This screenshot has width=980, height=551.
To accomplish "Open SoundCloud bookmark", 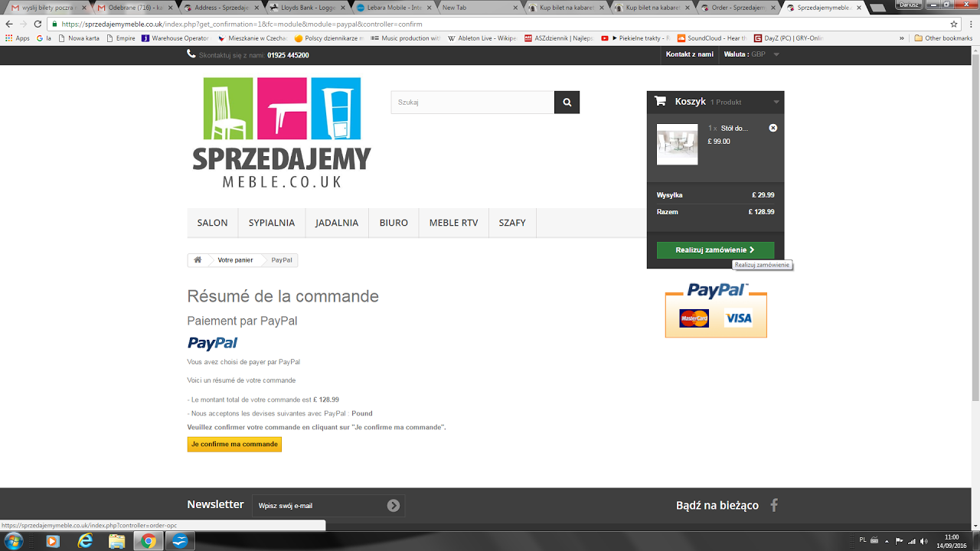I will coord(712,38).
